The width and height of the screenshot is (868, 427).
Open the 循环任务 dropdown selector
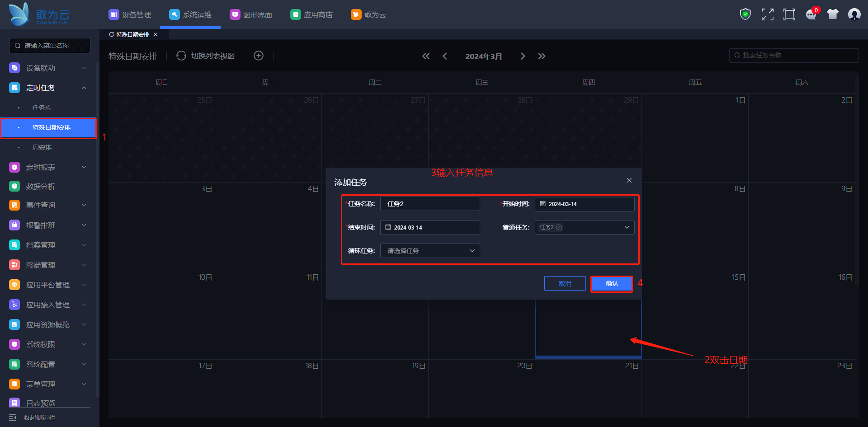coord(429,251)
